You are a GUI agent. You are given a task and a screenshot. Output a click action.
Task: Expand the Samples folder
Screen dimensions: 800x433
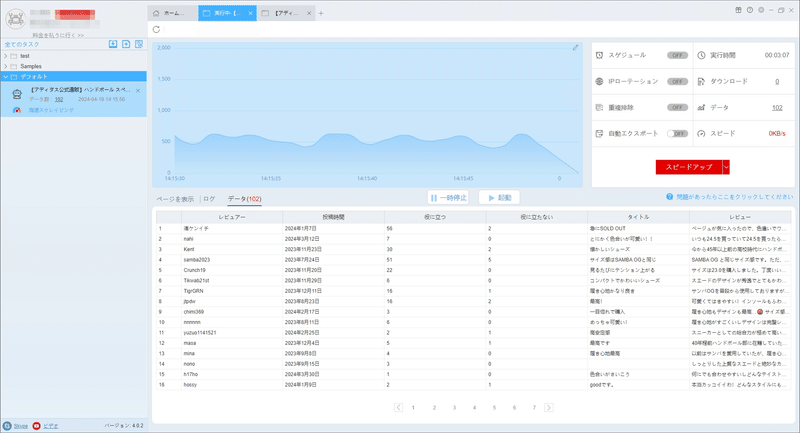coord(6,66)
